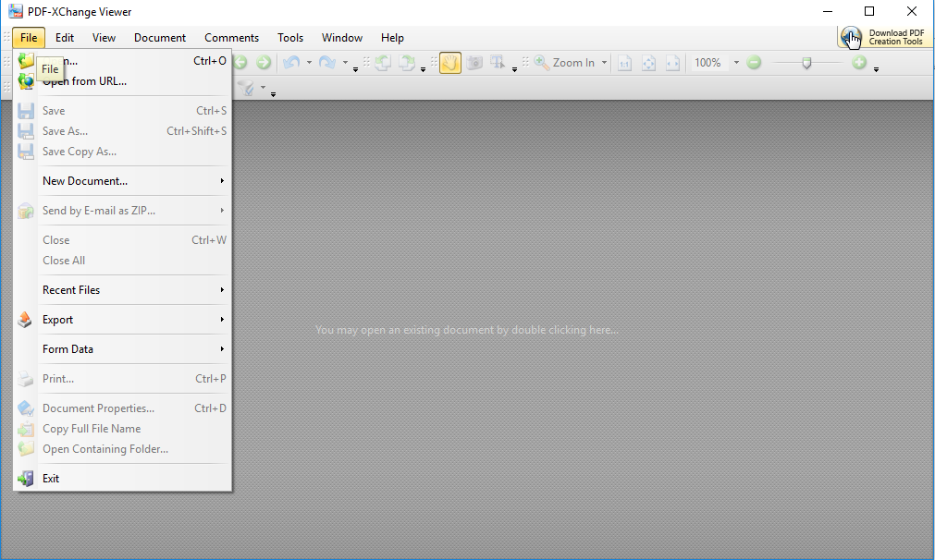
Task: Click the Undo arrow icon
Action: [x=291, y=63]
